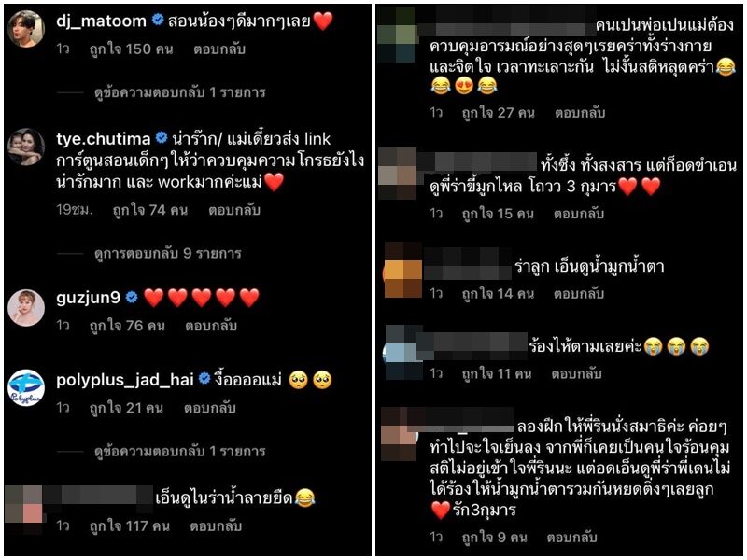Click the verified badge next to dj_matoom
The height and width of the screenshot is (560, 747).
point(158,20)
